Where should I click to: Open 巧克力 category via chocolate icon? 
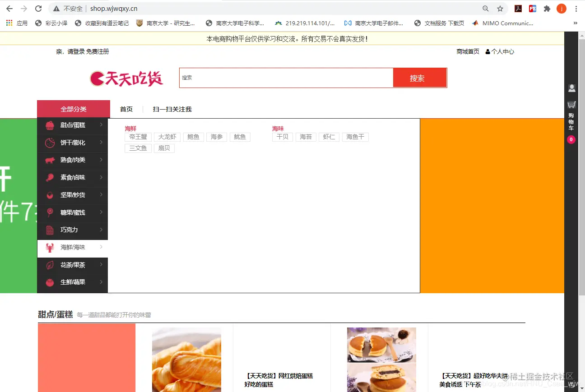(50, 230)
